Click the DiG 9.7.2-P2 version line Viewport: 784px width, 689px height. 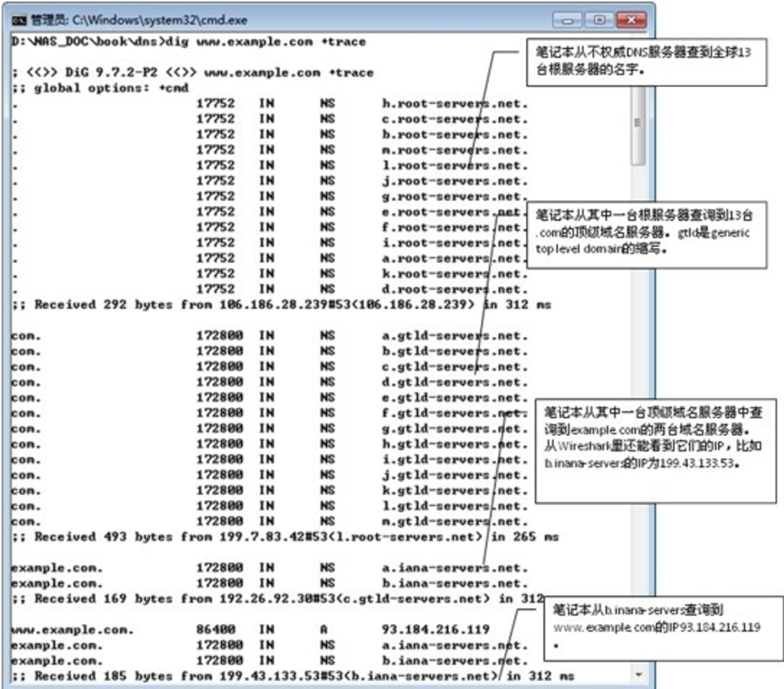click(x=192, y=73)
